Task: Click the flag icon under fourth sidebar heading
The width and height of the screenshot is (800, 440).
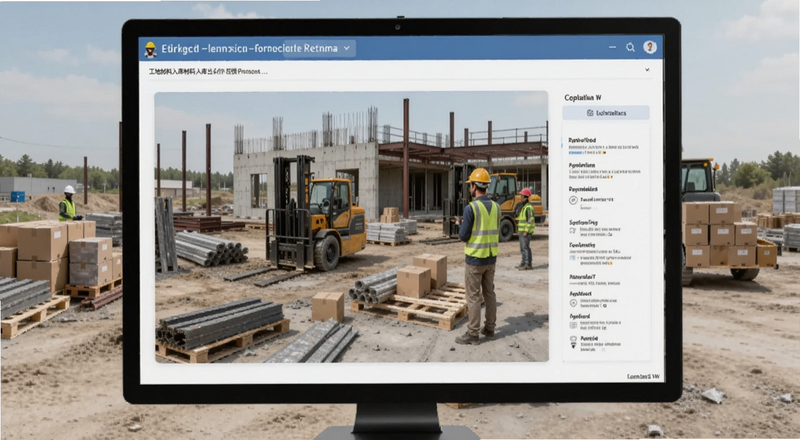Action: coord(572,231)
